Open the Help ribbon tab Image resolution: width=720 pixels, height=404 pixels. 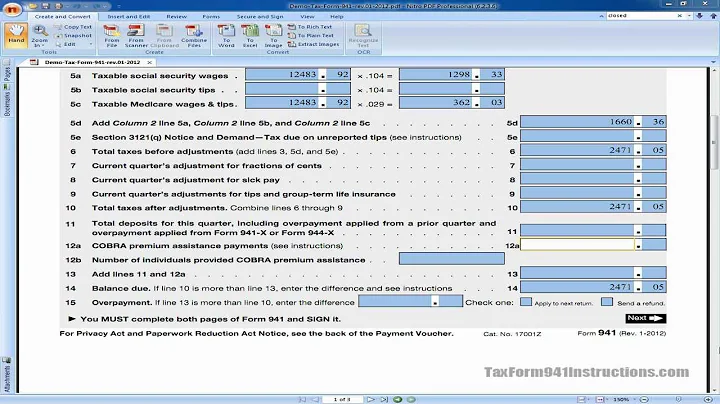[337, 17]
